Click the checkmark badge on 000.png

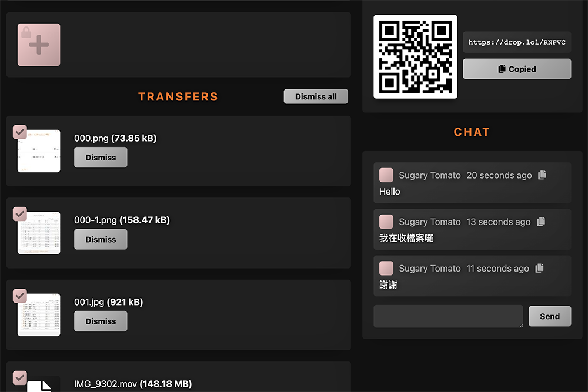point(20,132)
